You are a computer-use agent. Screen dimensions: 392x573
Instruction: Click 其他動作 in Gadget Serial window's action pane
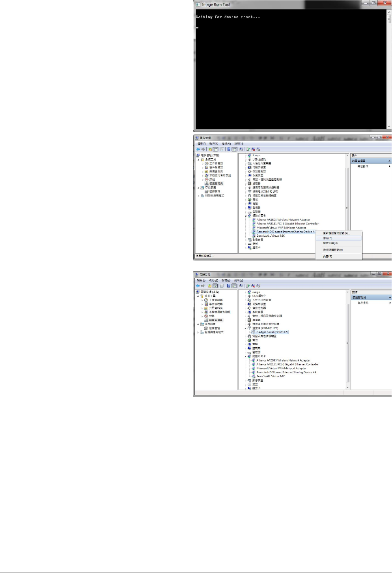363,303
